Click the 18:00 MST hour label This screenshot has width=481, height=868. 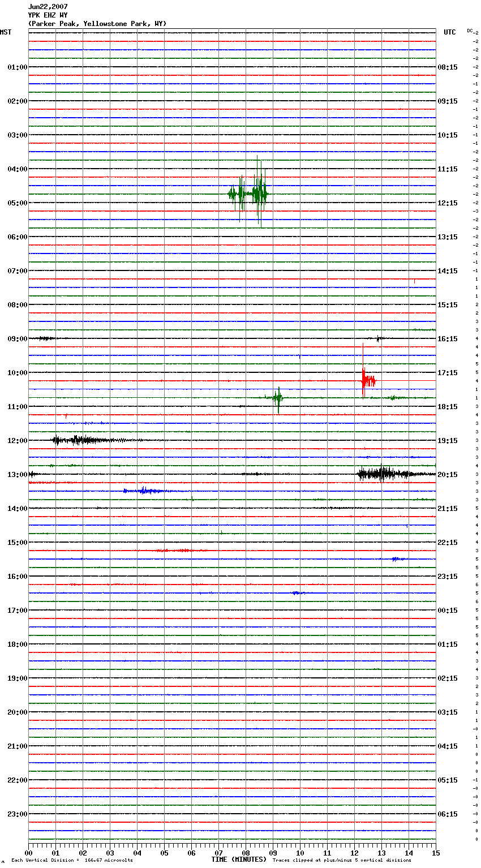(x=18, y=644)
